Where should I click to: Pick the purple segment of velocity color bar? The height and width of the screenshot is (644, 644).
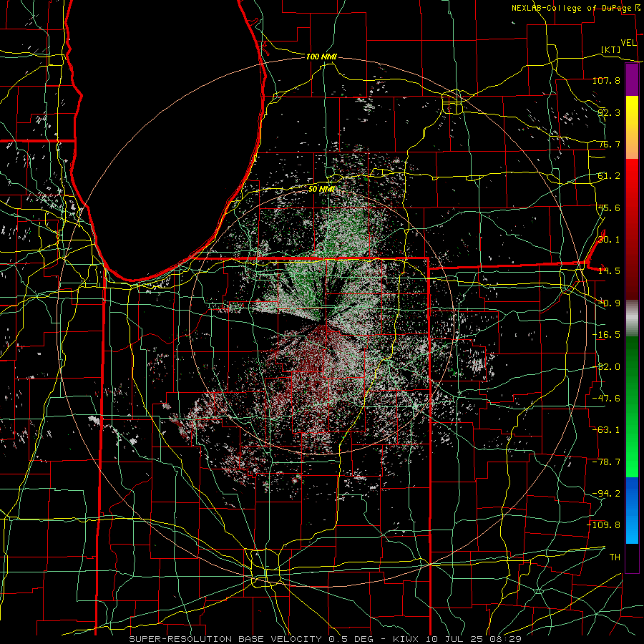point(632,79)
